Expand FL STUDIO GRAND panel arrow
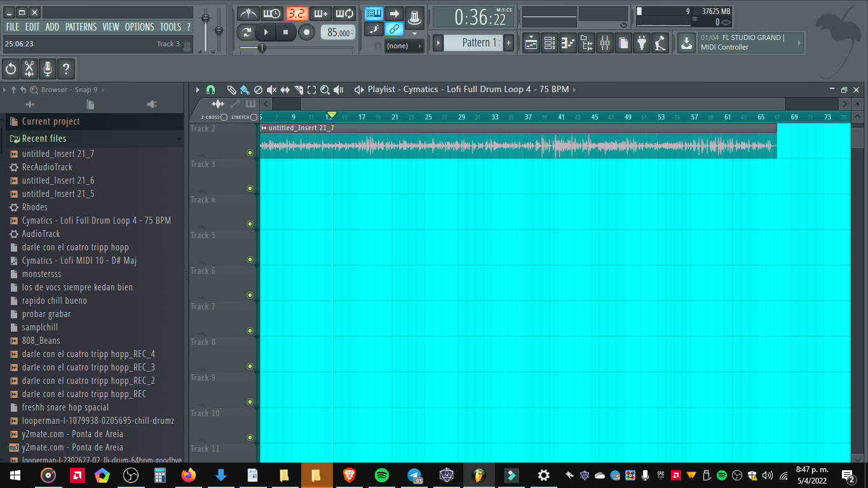Viewport: 868px width, 488px height. coord(799,43)
